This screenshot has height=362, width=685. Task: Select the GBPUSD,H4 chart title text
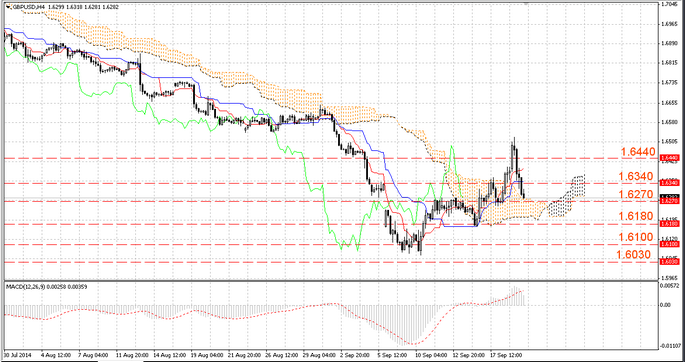pyautogui.click(x=28, y=7)
